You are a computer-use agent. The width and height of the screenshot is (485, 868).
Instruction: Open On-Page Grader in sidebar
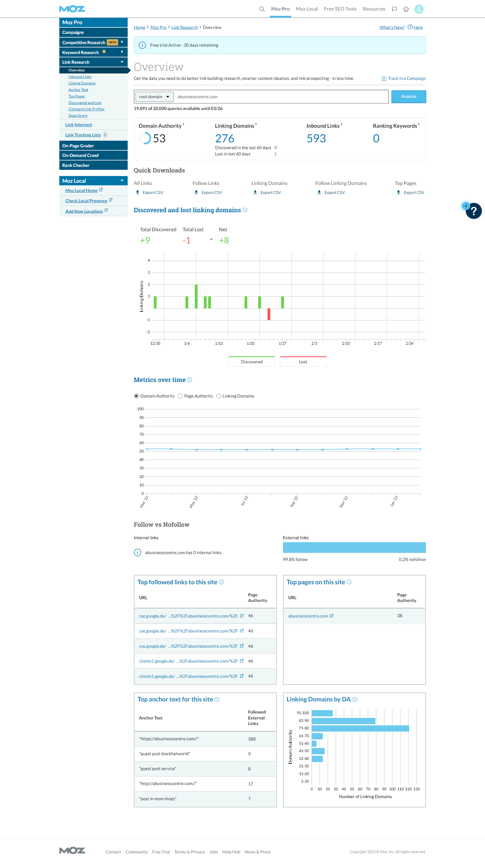[93, 145]
